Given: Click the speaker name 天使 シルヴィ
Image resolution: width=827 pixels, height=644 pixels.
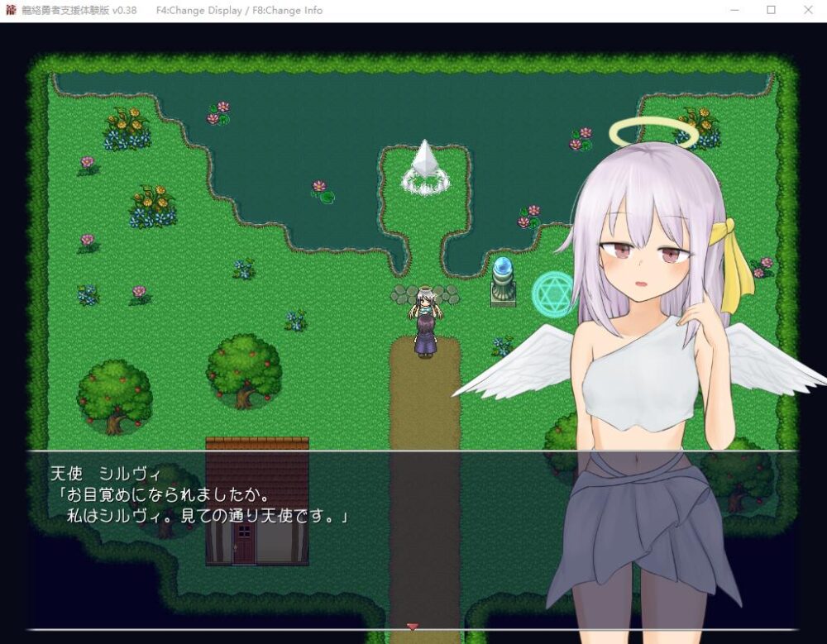Looking at the screenshot, I should pos(105,473).
